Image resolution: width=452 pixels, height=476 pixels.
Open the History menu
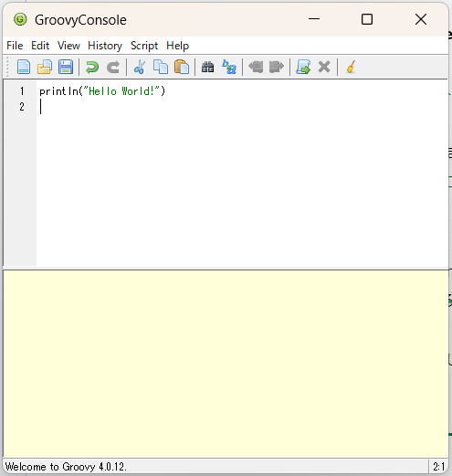[105, 46]
